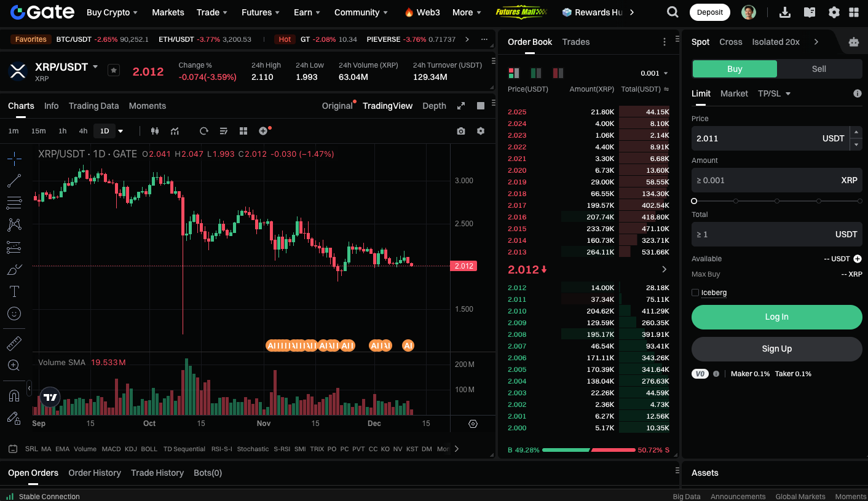The width and height of the screenshot is (868, 501).
Task: Open chart settings hexagon gear
Action: (x=481, y=131)
